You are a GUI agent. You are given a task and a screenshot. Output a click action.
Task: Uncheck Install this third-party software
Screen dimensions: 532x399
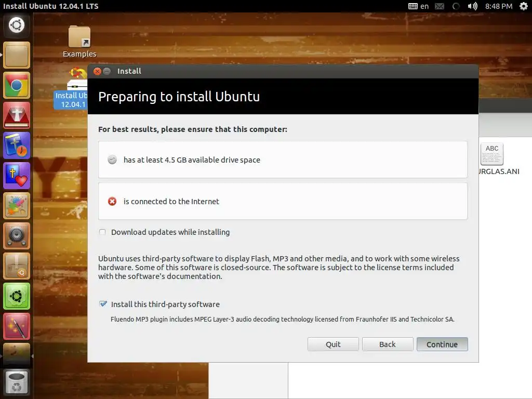[x=103, y=304]
